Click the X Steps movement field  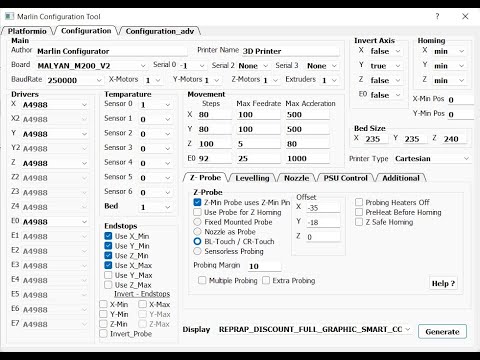point(215,115)
